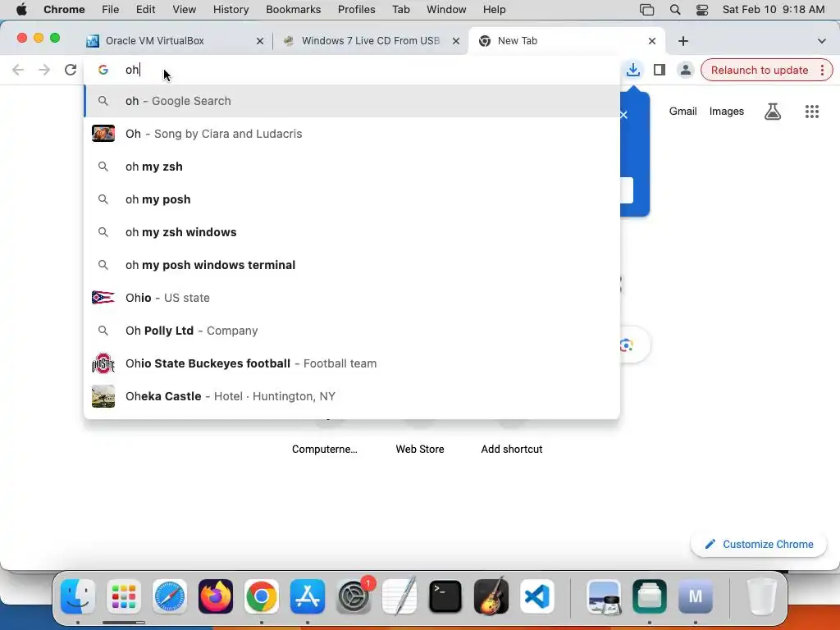Image resolution: width=840 pixels, height=630 pixels.
Task: Switch to Windows 7 Live CD tab
Action: [x=370, y=41]
